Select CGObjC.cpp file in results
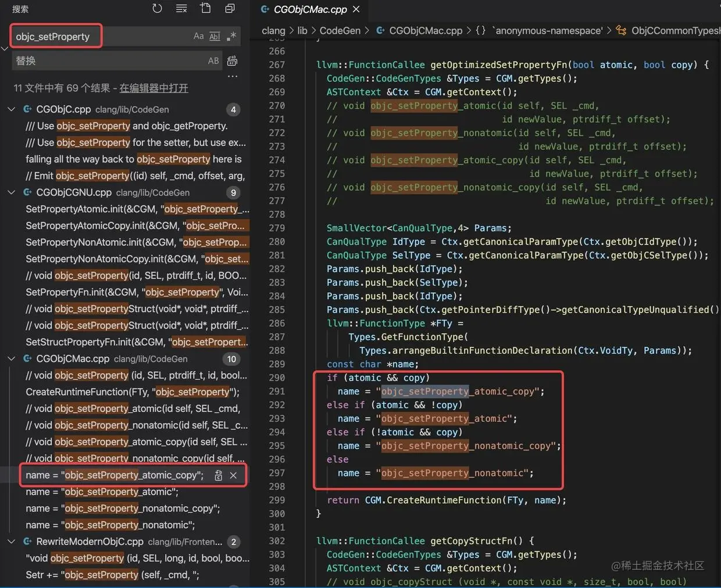 pyautogui.click(x=63, y=109)
